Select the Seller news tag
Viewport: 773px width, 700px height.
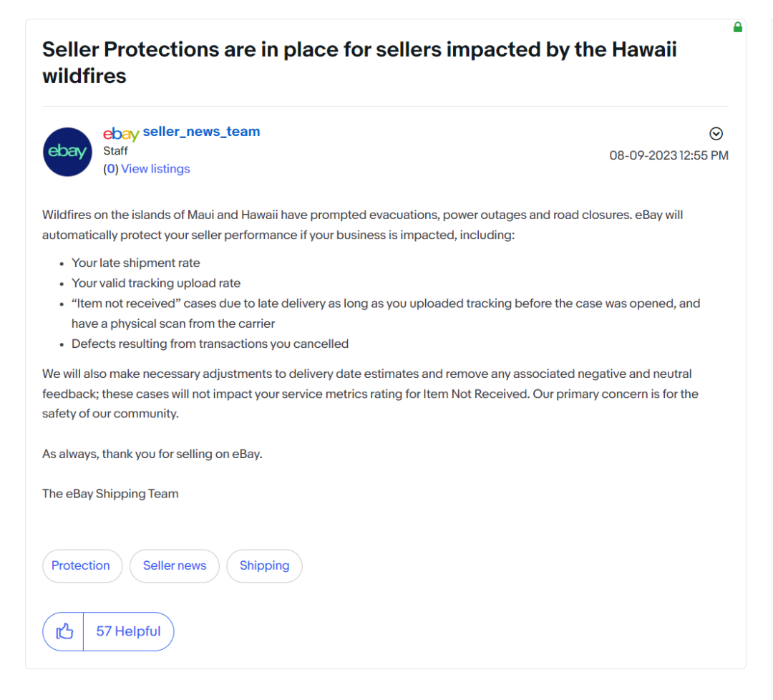point(175,565)
